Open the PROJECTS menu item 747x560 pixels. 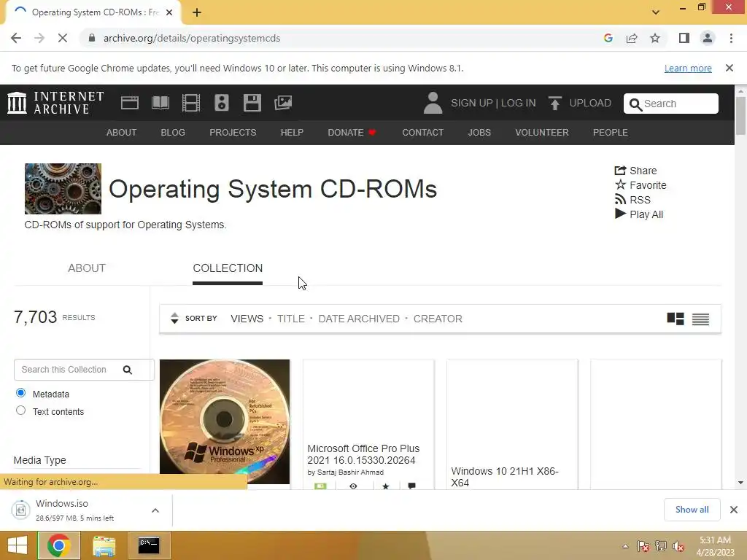233,133
